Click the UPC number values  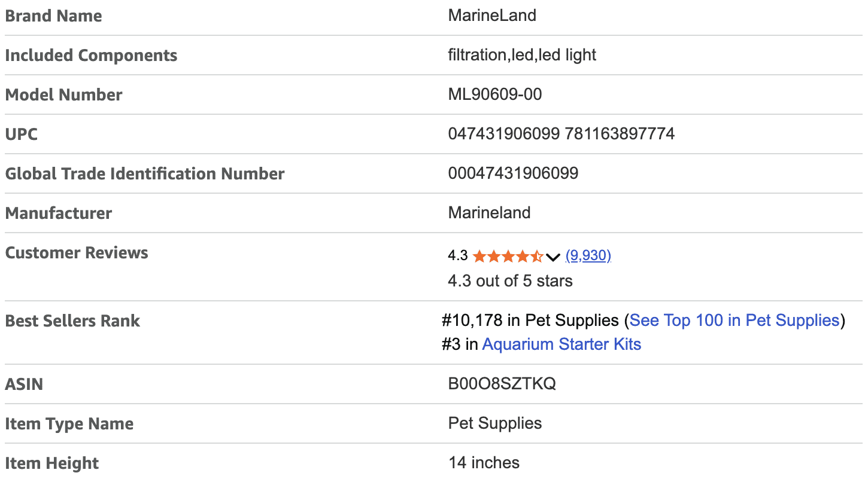561,134
